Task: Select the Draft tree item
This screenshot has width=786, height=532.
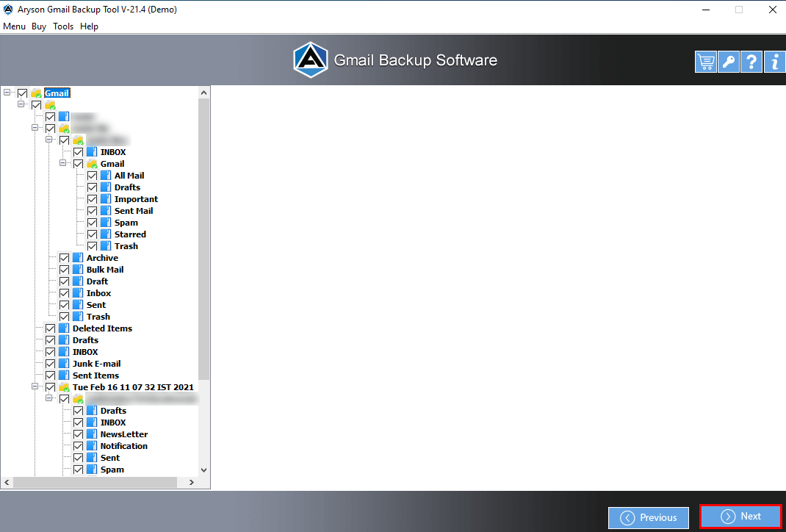Action: coord(97,281)
